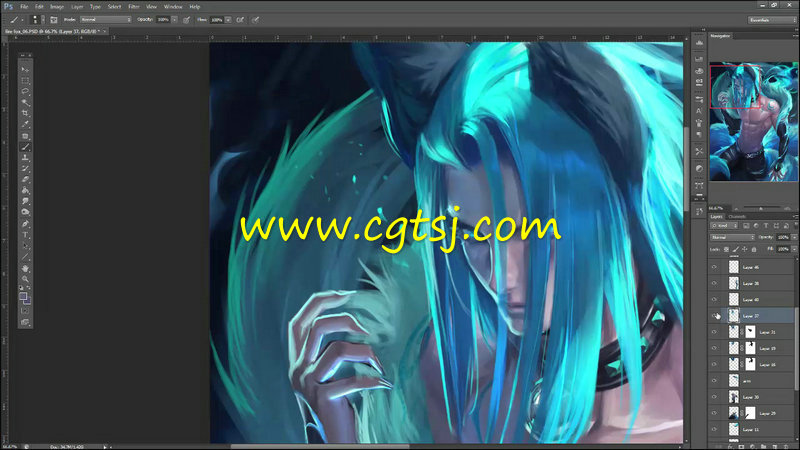Screen dimensions: 800x450
Task: Click pressure for size icon
Action: (256, 20)
